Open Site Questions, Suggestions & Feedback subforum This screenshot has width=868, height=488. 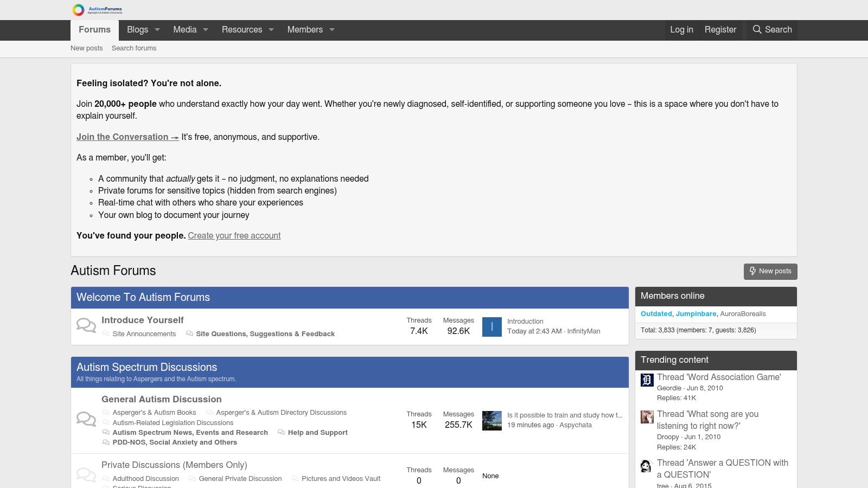[265, 334]
